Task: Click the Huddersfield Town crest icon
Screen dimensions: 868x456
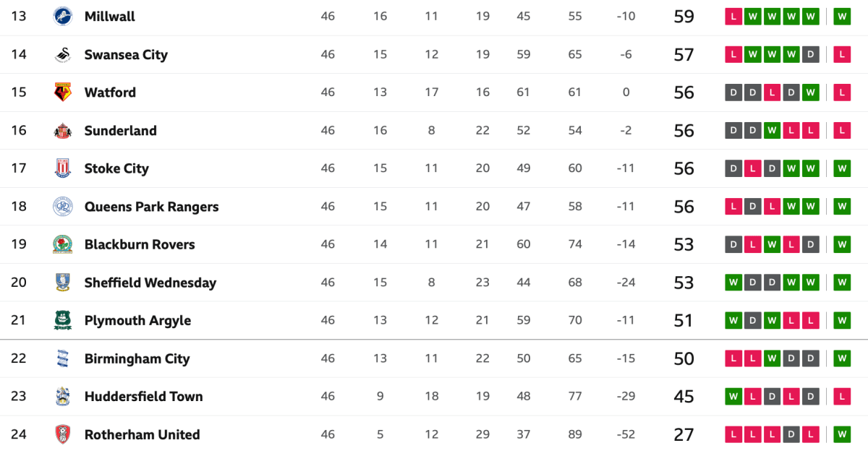Action: pyautogui.click(x=63, y=396)
